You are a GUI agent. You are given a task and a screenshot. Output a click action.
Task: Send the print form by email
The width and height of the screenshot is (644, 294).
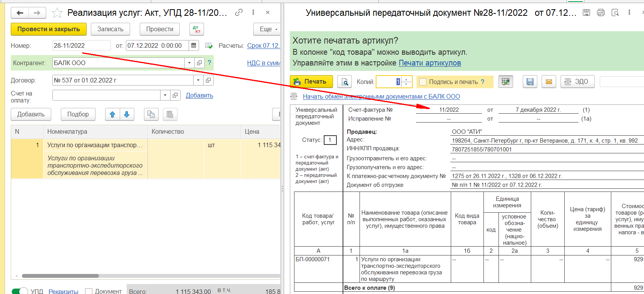(x=549, y=82)
